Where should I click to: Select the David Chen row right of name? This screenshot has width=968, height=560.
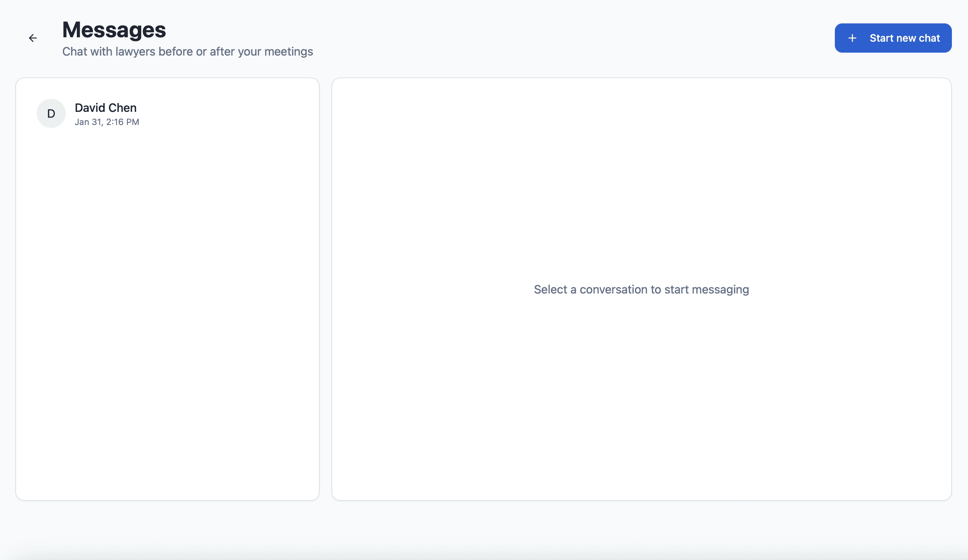tap(230, 113)
